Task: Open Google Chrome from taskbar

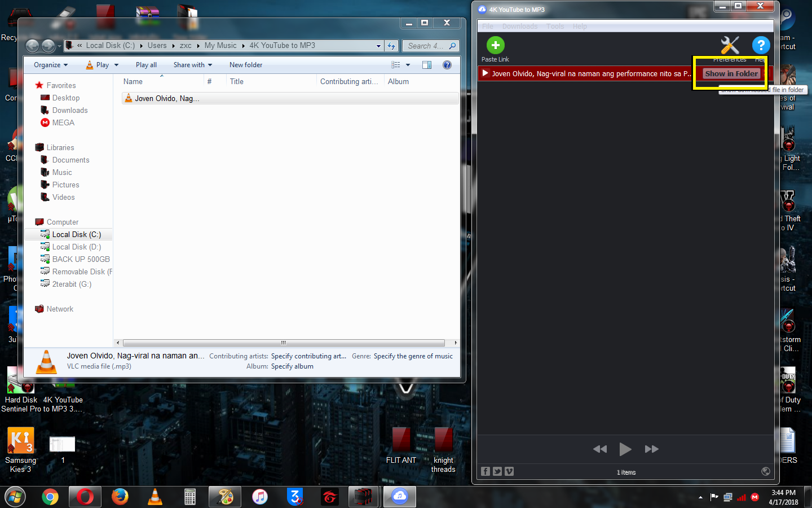Action: pyautogui.click(x=50, y=497)
